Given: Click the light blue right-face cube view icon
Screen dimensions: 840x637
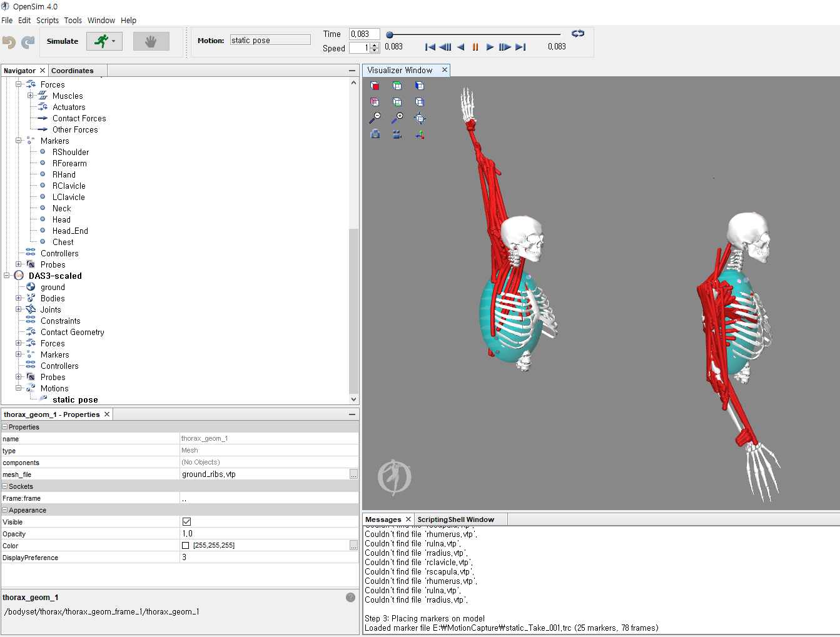Looking at the screenshot, I should pyautogui.click(x=420, y=102).
